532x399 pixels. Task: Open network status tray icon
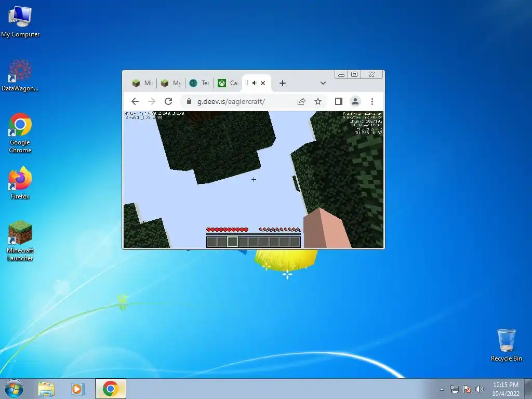coord(454,389)
